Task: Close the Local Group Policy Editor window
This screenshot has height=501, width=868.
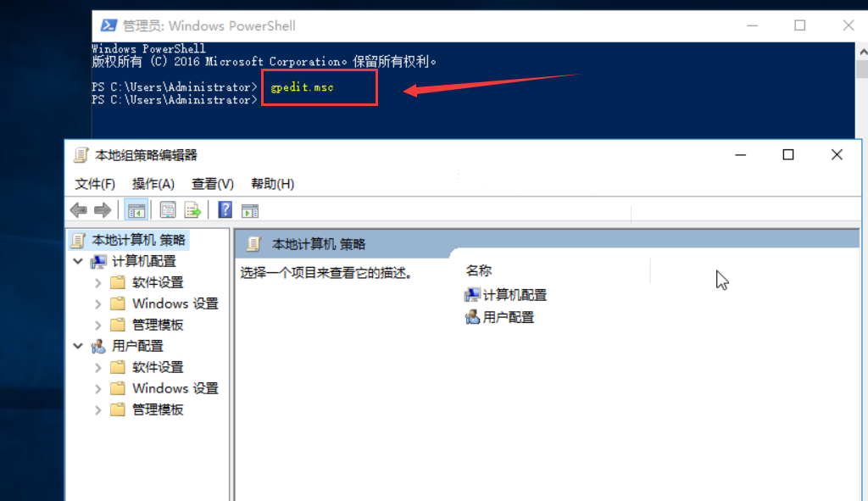Action: (x=837, y=155)
